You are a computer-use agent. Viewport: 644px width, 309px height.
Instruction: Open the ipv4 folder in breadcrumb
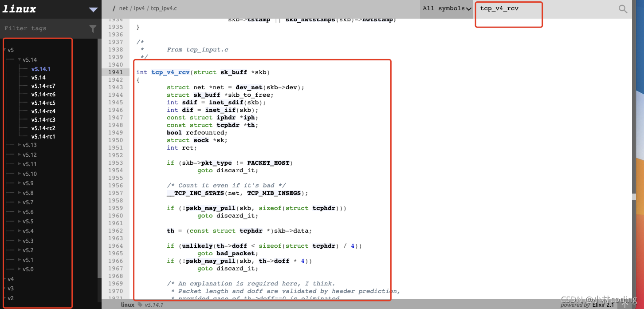click(139, 8)
